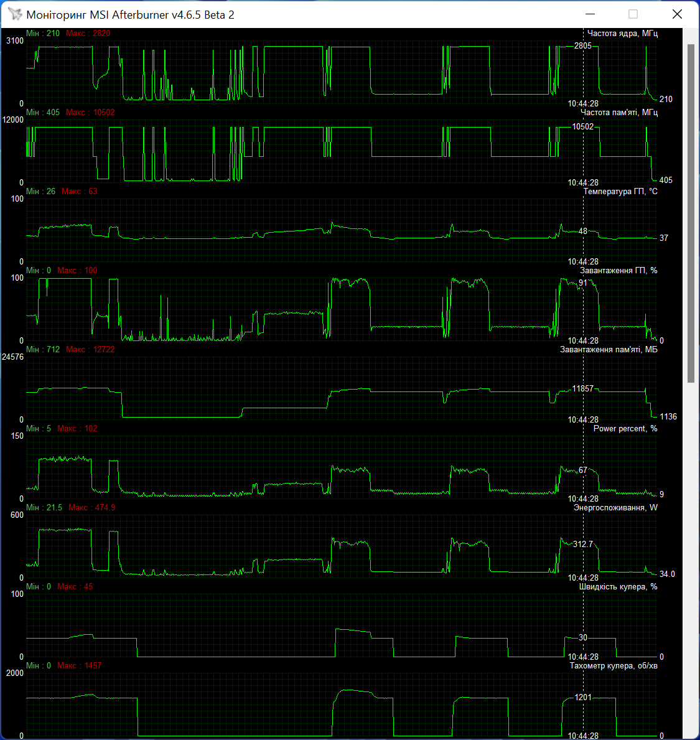Click the 'Мін : 5' power percent value
This screenshot has height=740, width=700.
tap(39, 429)
